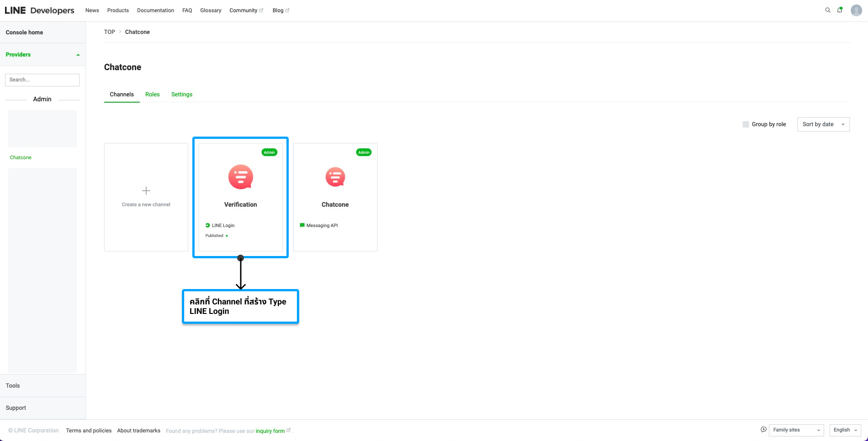Select Chatcone provider in the sidebar
The height and width of the screenshot is (441, 868).
point(21,158)
